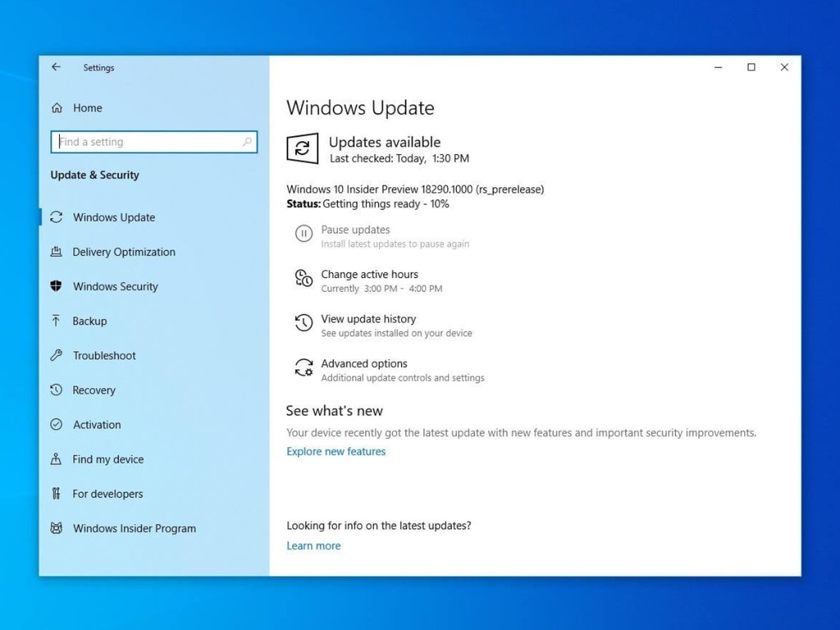840x630 pixels.
Task: Click 'Additional update controls and settings' text
Action: (403, 377)
